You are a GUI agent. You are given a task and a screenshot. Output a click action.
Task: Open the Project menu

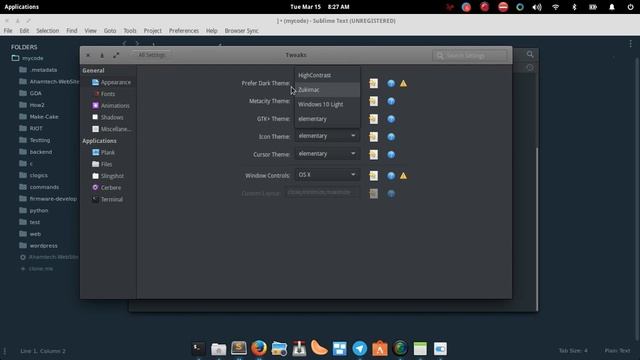tap(153, 31)
